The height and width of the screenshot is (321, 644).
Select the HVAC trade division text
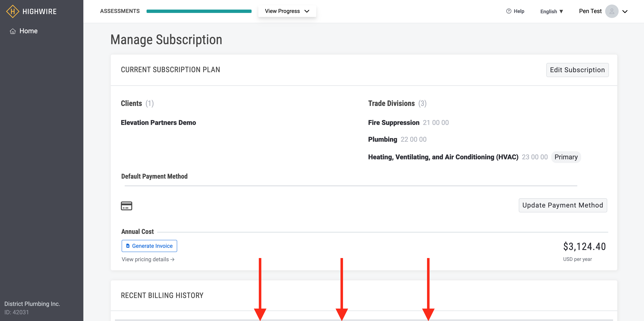click(443, 157)
